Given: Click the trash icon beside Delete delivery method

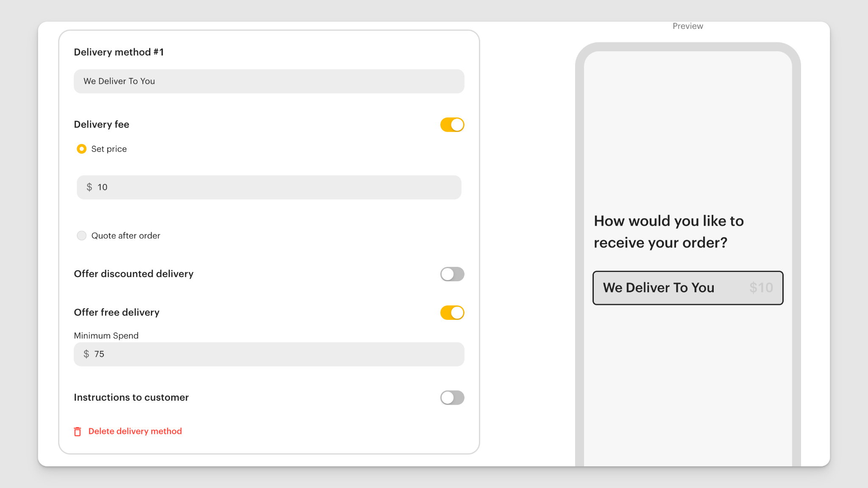Looking at the screenshot, I should (x=77, y=431).
